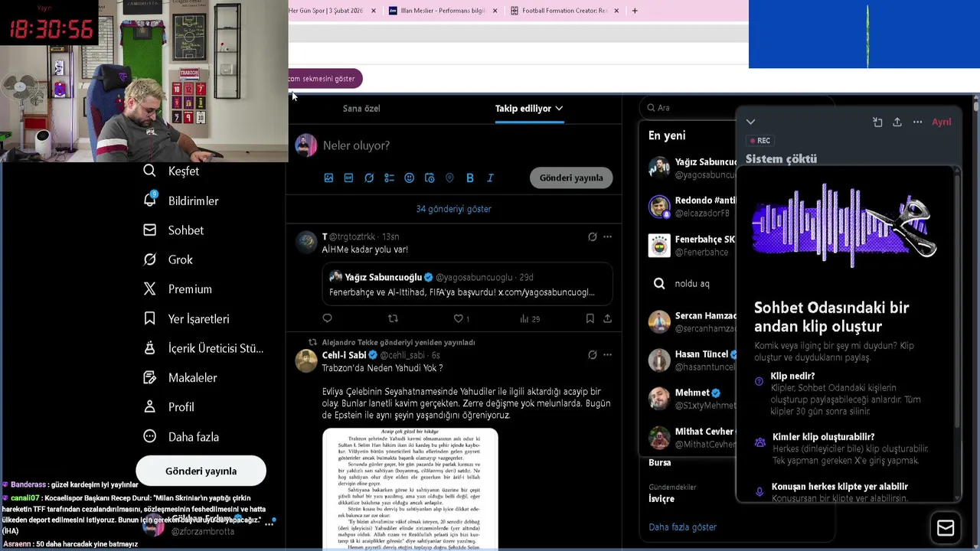This screenshot has width=980, height=551.
Task: Bookmark the trgtoztrkk post
Action: 590,318
